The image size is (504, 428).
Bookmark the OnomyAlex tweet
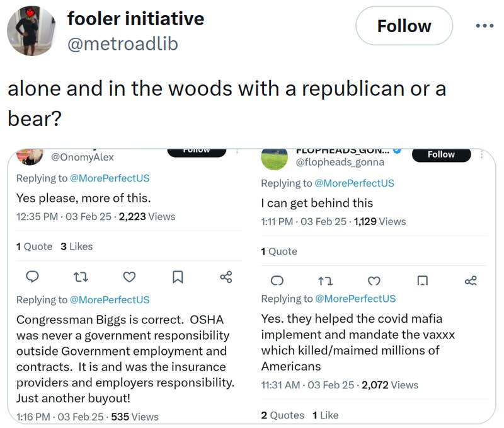click(178, 277)
